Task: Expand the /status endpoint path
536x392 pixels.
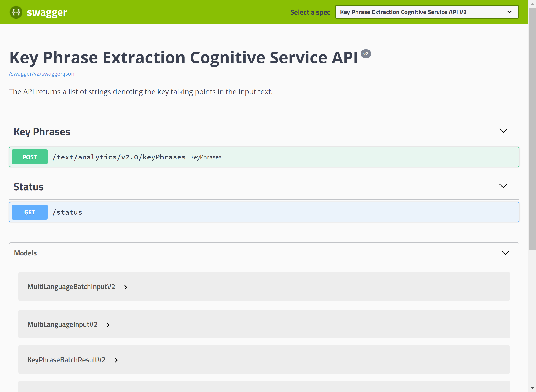Action: point(67,212)
